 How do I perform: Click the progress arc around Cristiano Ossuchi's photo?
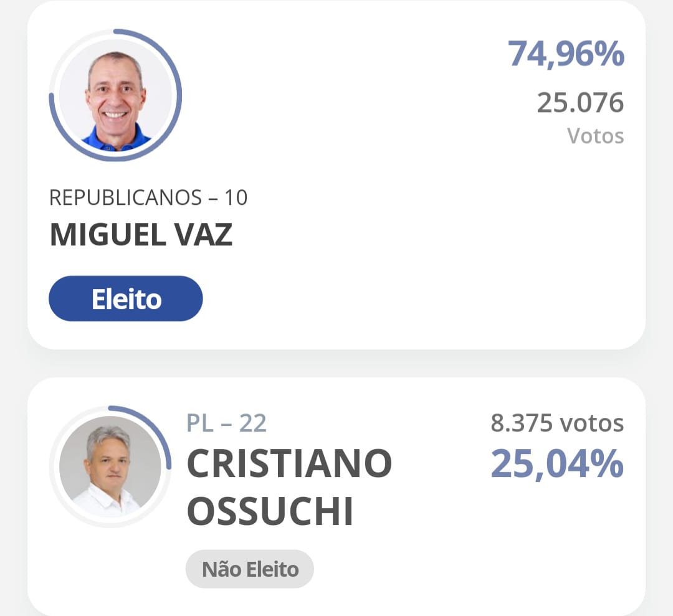(x=164, y=436)
